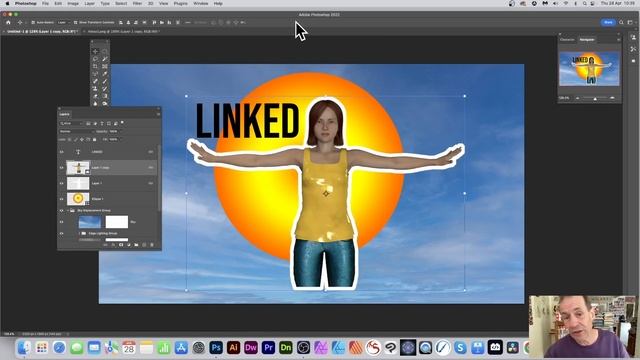Filter layers by type layer icon
The image size is (640, 360).
click(102, 123)
